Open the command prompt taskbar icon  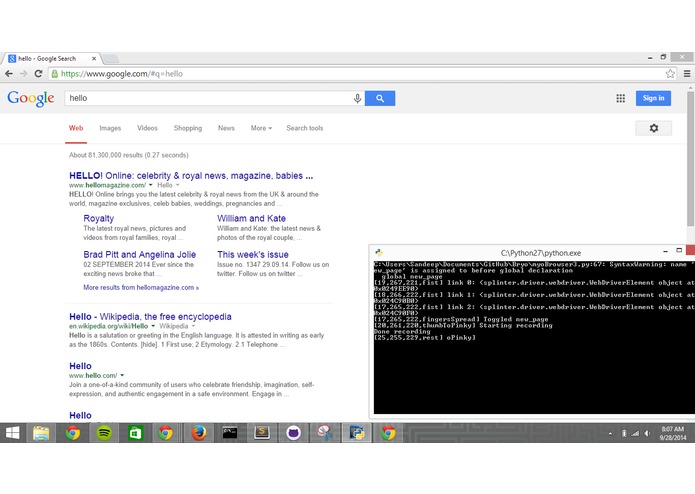pyautogui.click(x=230, y=433)
